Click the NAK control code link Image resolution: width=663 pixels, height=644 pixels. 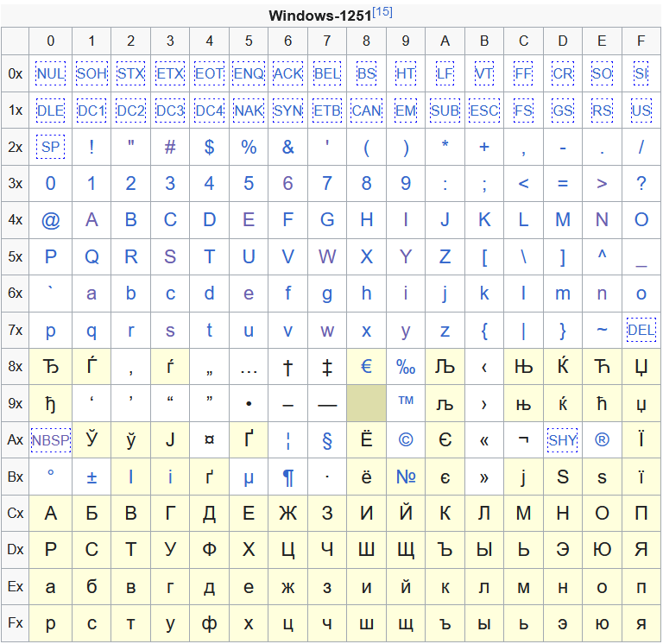point(249,110)
